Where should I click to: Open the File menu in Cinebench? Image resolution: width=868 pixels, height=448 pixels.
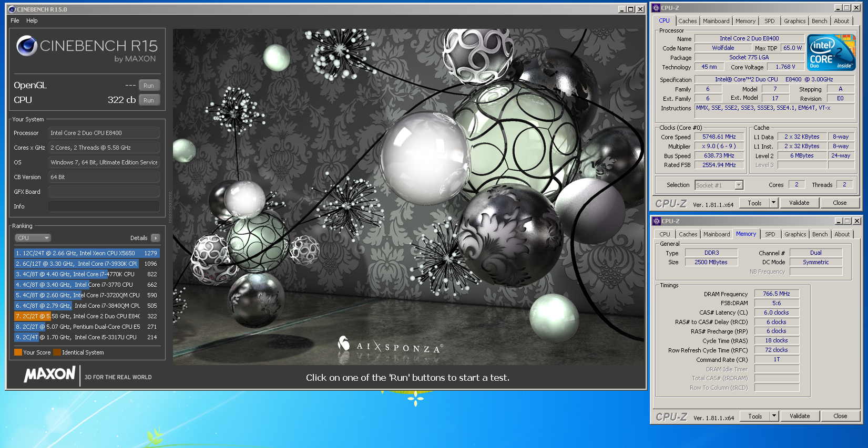(15, 20)
